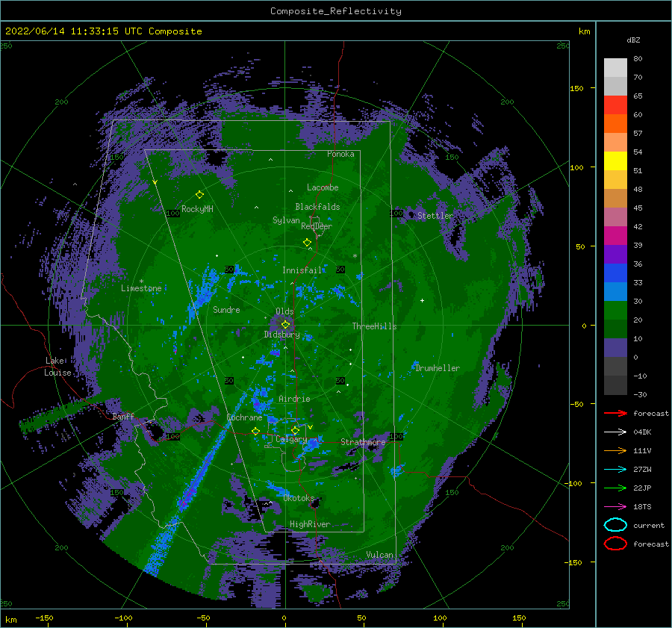Click the RedDeer city label
The height and width of the screenshot is (628, 672).
(x=317, y=226)
